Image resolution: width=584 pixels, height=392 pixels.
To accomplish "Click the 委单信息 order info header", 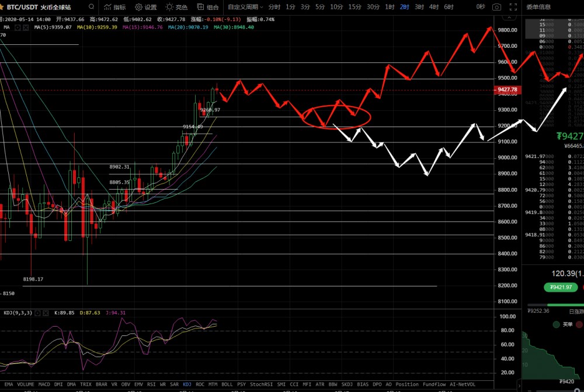I will coord(538,7).
